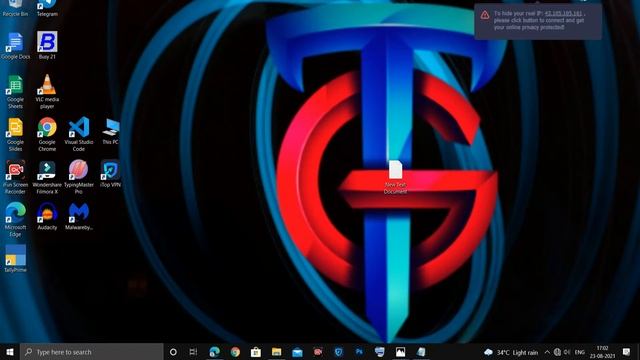This screenshot has width=640, height=360.
Task: Select the Google Sheets desktop shortcut
Action: pos(15,92)
